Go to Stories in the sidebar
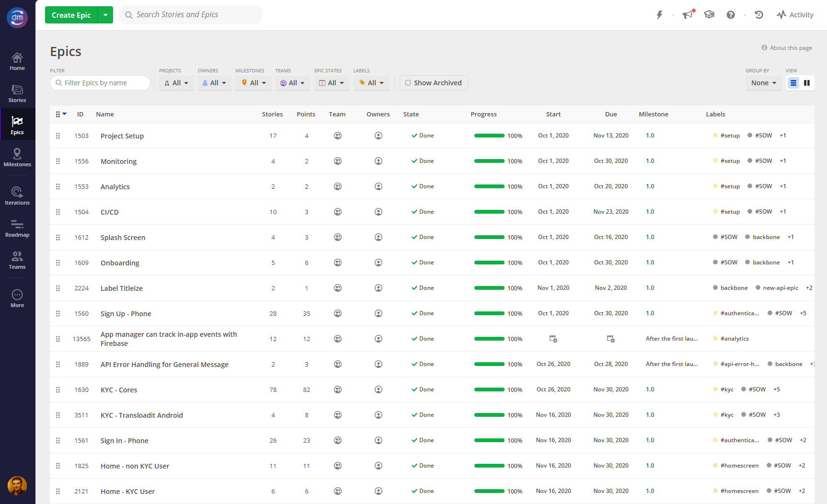827x504 pixels. [17, 93]
